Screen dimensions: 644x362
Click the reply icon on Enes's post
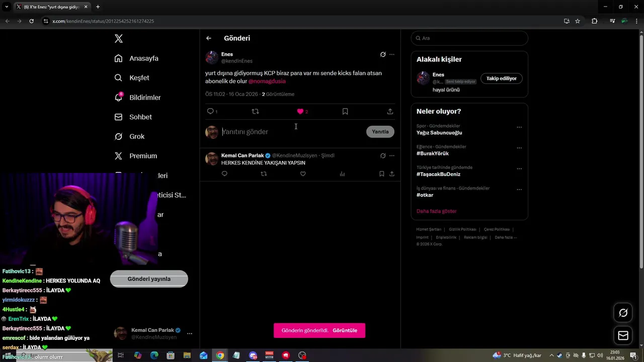click(210, 111)
